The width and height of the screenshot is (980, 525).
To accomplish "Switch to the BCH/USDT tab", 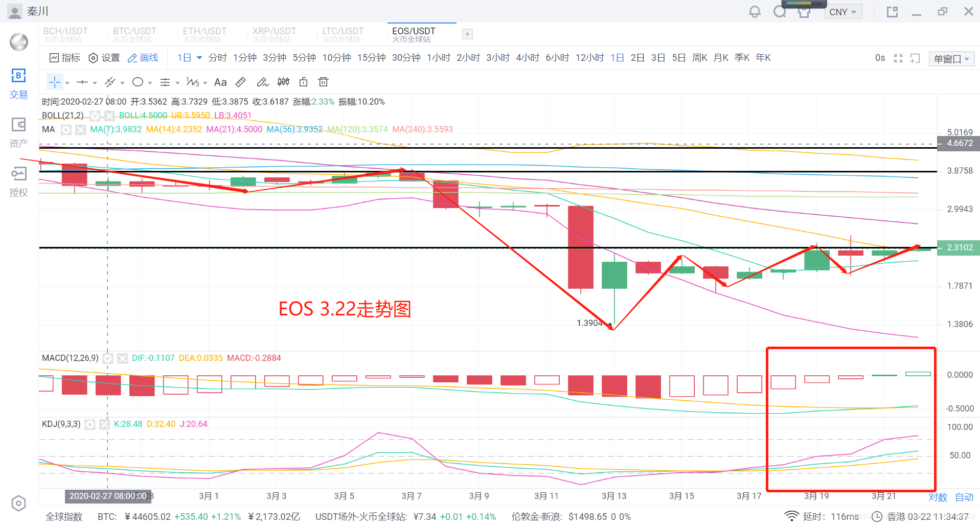I will tap(65, 34).
